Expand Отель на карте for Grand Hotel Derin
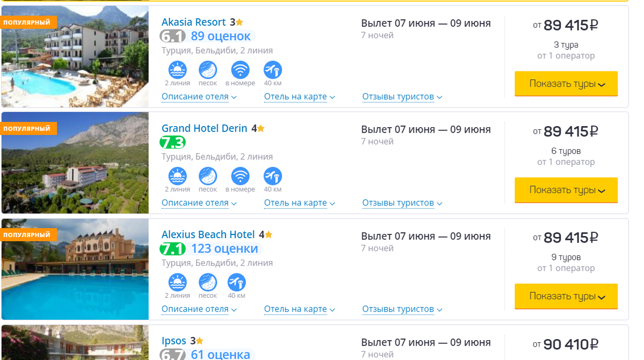Viewport: 644px width, 360px height. [x=299, y=203]
